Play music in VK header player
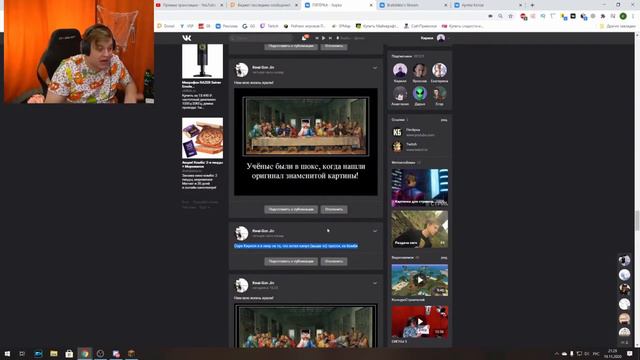The image size is (640, 360). pyautogui.click(x=323, y=38)
